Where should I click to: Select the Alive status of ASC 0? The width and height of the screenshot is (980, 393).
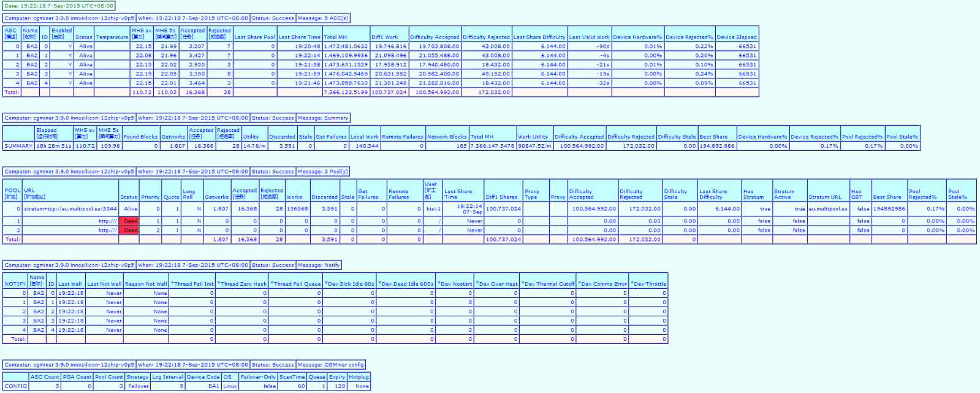[x=85, y=46]
